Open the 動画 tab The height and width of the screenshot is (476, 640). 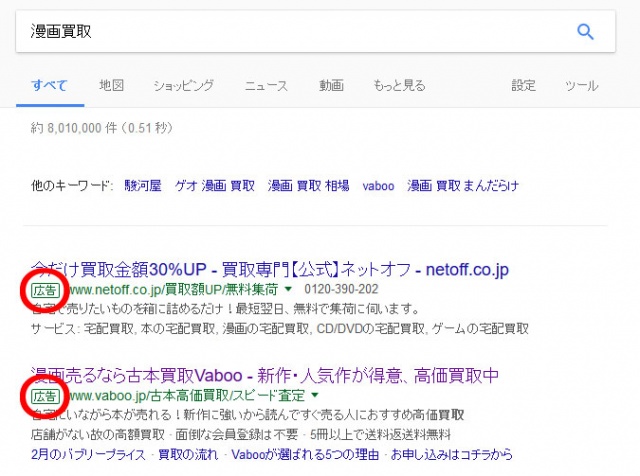click(x=331, y=85)
